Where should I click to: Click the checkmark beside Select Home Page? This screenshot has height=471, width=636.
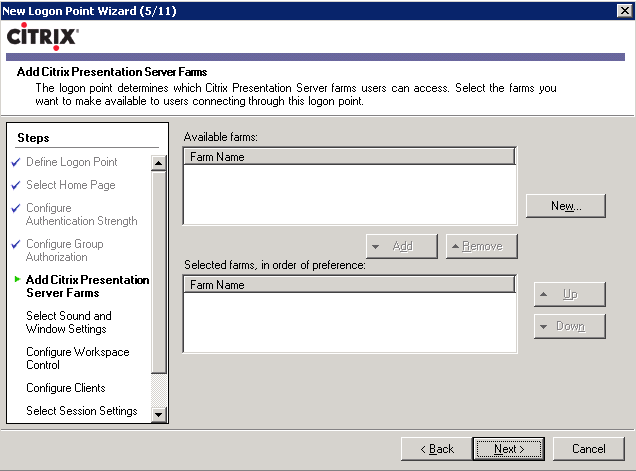point(16,185)
